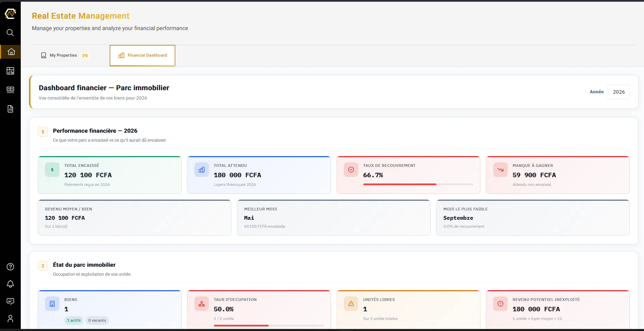Image resolution: width=644 pixels, height=331 pixels.
Task: Click the '120 100 FCFA' Total Encaissé value
Action: [x=88, y=175]
